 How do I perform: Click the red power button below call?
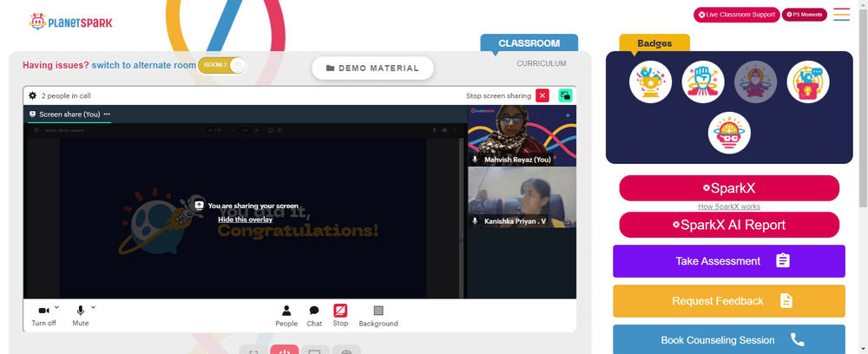(285, 351)
